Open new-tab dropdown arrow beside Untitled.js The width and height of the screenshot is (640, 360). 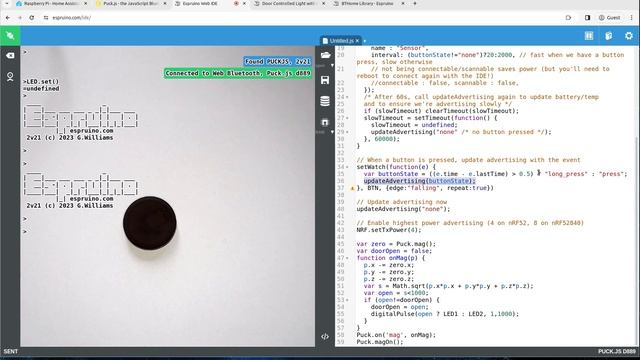pos(364,41)
